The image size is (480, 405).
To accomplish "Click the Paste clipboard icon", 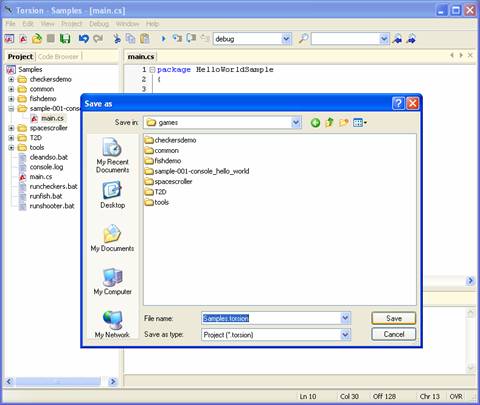I will 145,39.
